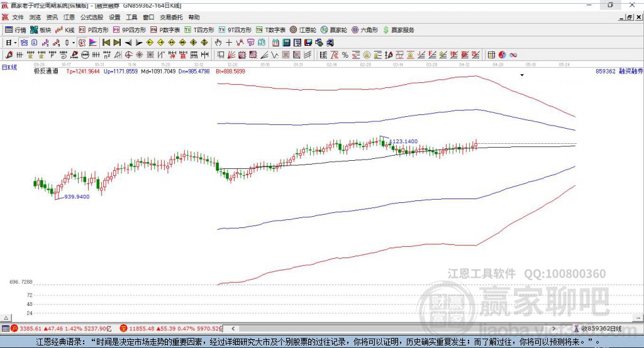The image size is (644, 348).
Task: Select the crosshair cursor tool
Action: [x=229, y=43]
